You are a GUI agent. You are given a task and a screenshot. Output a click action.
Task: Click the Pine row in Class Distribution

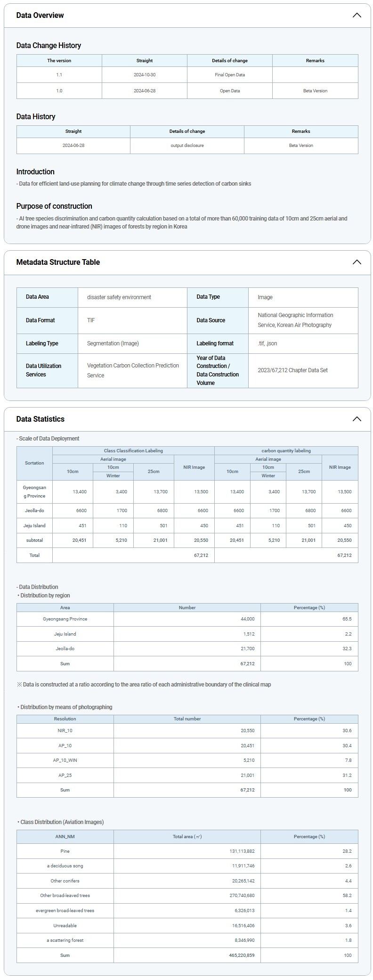(x=65, y=851)
